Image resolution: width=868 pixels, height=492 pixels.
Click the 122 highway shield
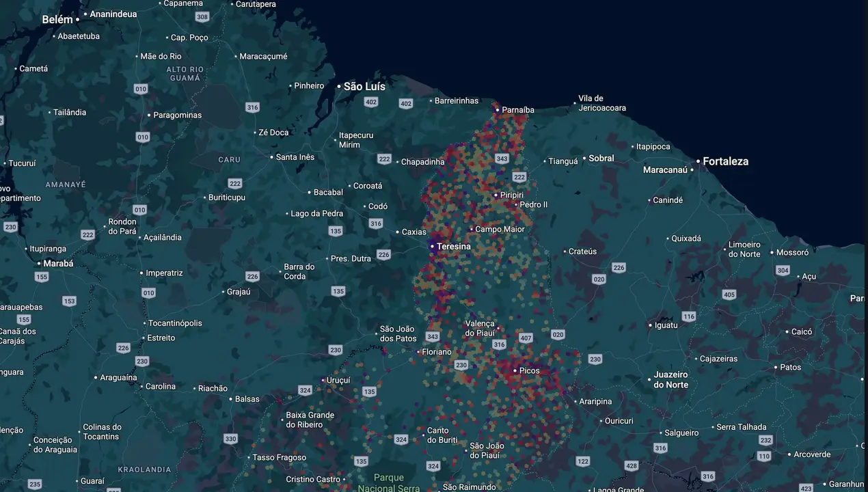pos(582,461)
